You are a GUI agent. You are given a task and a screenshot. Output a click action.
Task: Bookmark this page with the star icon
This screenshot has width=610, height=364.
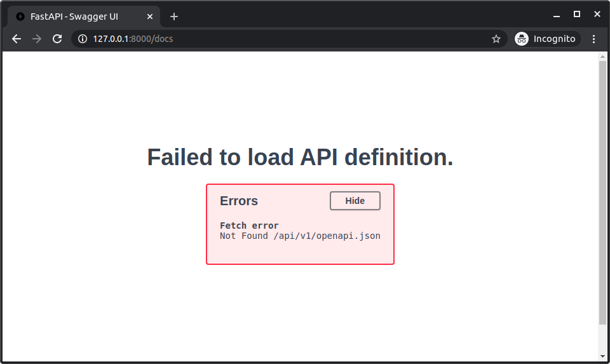pyautogui.click(x=496, y=39)
